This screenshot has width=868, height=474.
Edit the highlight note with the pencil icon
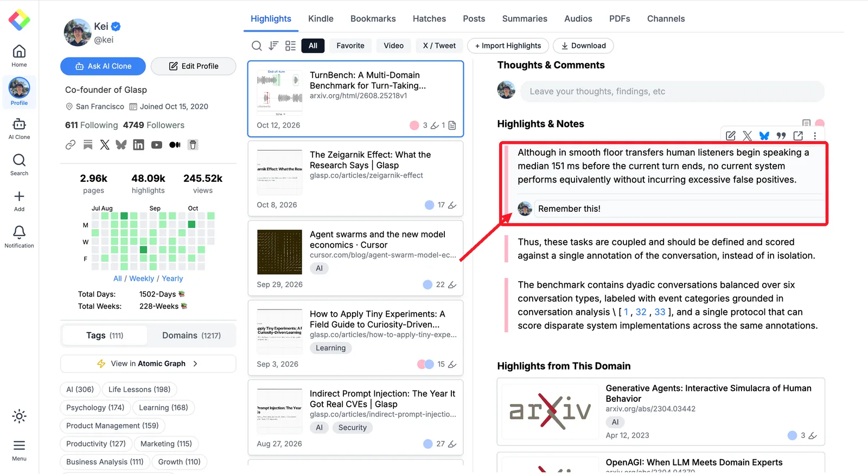click(731, 136)
